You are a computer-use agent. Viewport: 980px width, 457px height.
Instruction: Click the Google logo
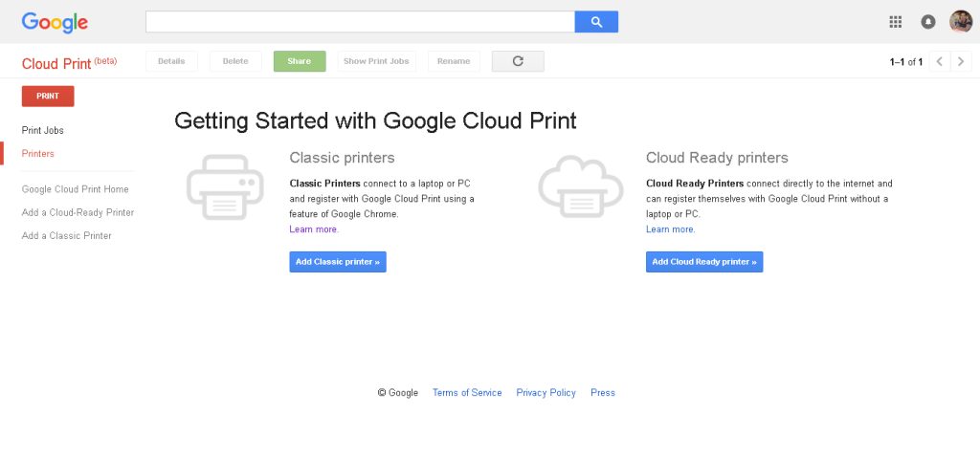55,23
